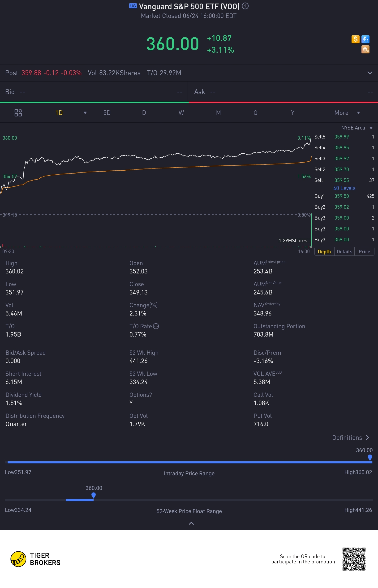Image resolution: width=378 pixels, height=588 pixels.
Task: Switch to the M monthly chart tab
Action: (x=218, y=113)
